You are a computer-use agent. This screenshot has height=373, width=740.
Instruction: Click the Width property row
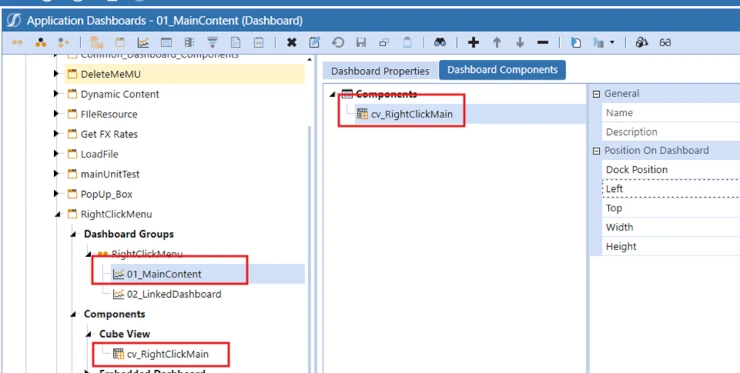(671, 227)
